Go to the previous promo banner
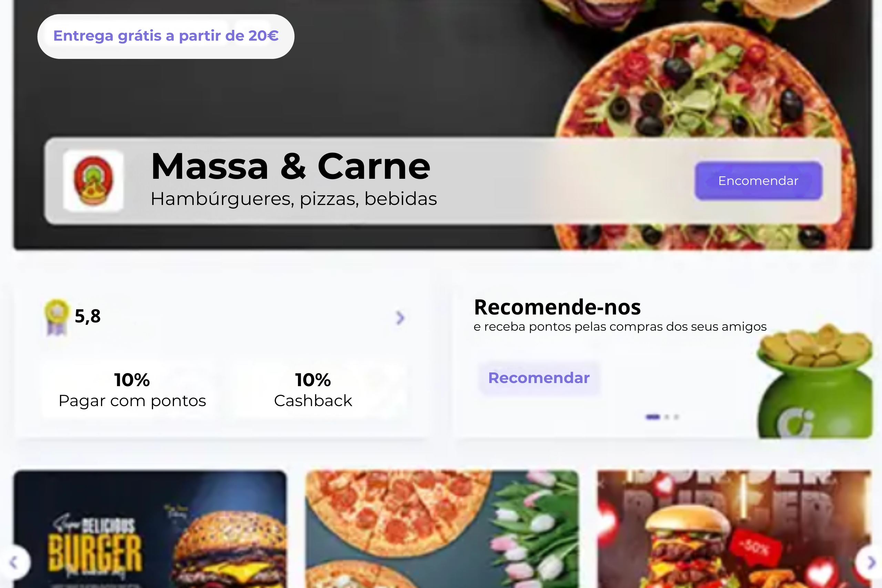Image resolution: width=882 pixels, height=588 pixels. click(14, 562)
